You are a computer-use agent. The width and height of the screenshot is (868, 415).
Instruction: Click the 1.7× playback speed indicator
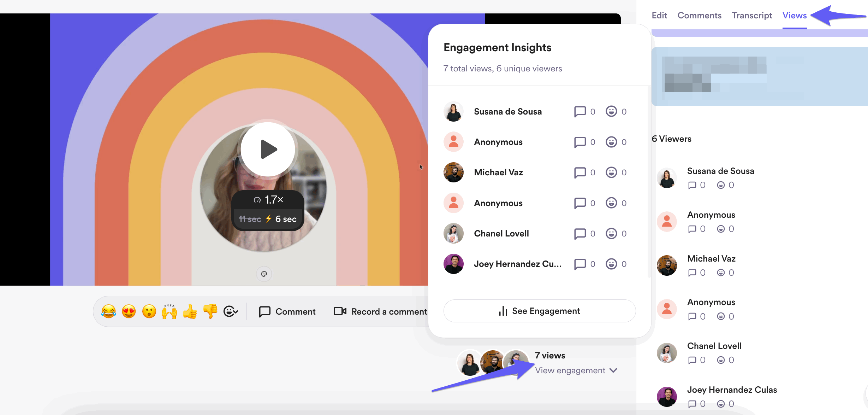tap(268, 200)
